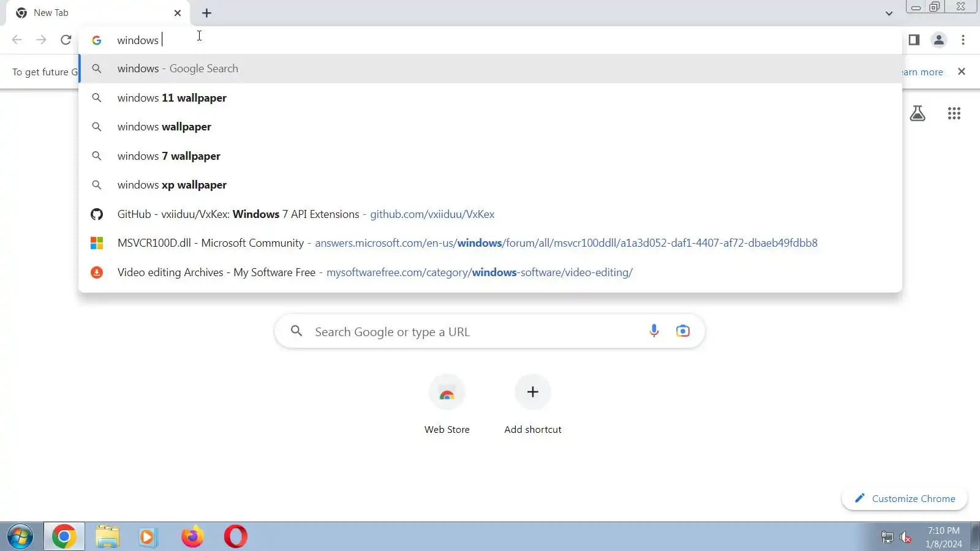Image resolution: width=980 pixels, height=551 pixels.
Task: Click the address bar containing 'windows'
Action: point(490,40)
